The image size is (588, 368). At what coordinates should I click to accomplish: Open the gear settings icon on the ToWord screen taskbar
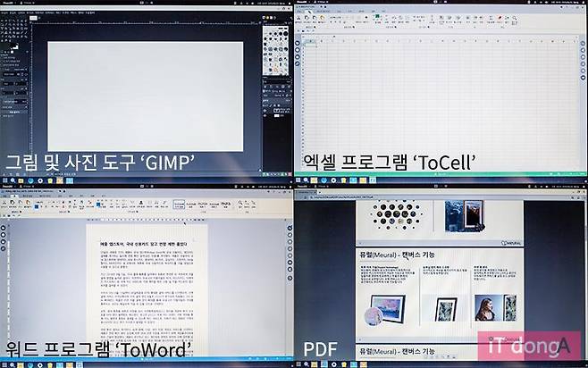(40, 364)
